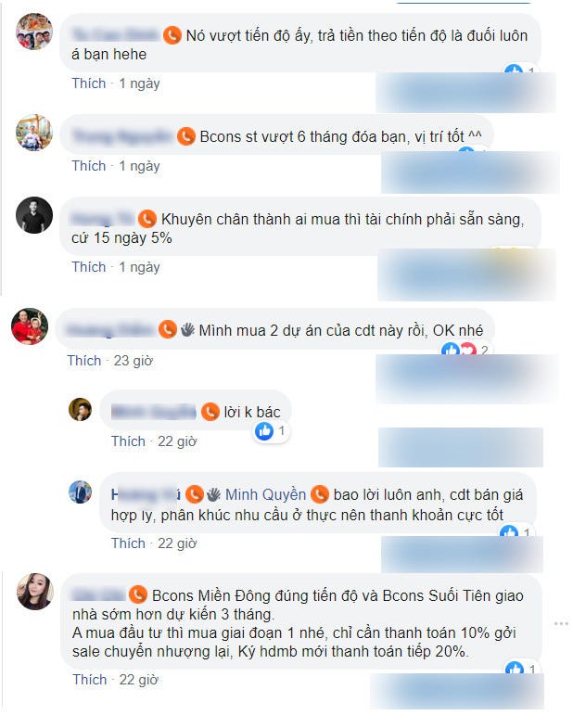
Task: Click orange badge before "Bcons Miền Đông" text
Action: pos(138,594)
